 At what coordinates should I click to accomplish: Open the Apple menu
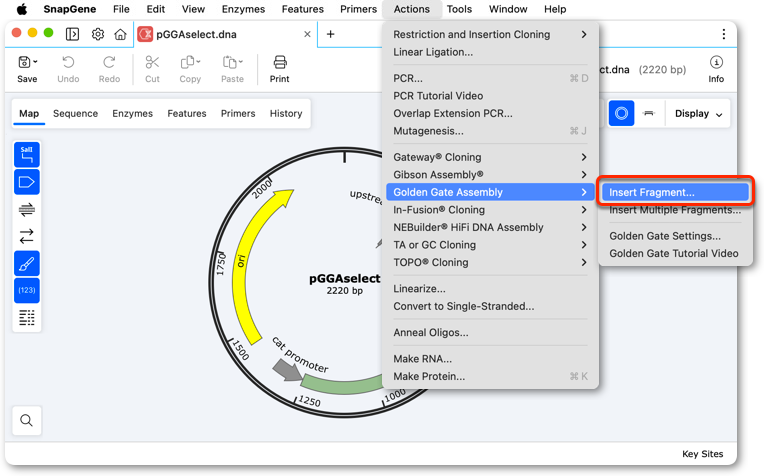click(x=22, y=9)
